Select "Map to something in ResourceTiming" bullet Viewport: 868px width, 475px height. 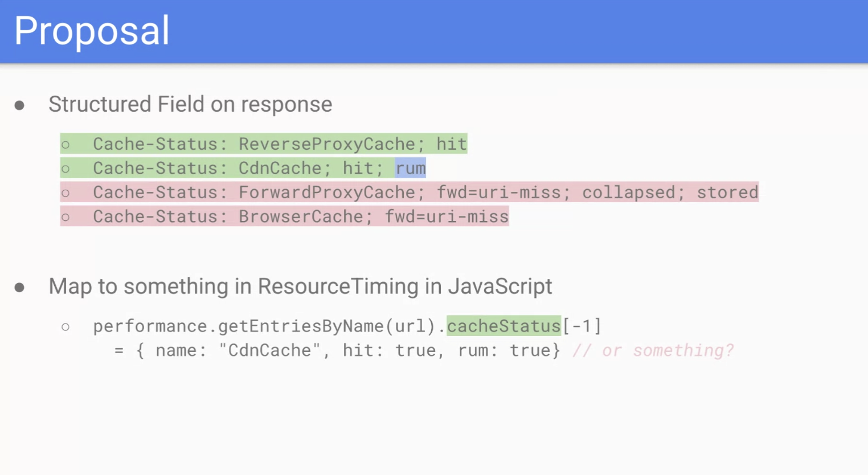(300, 286)
